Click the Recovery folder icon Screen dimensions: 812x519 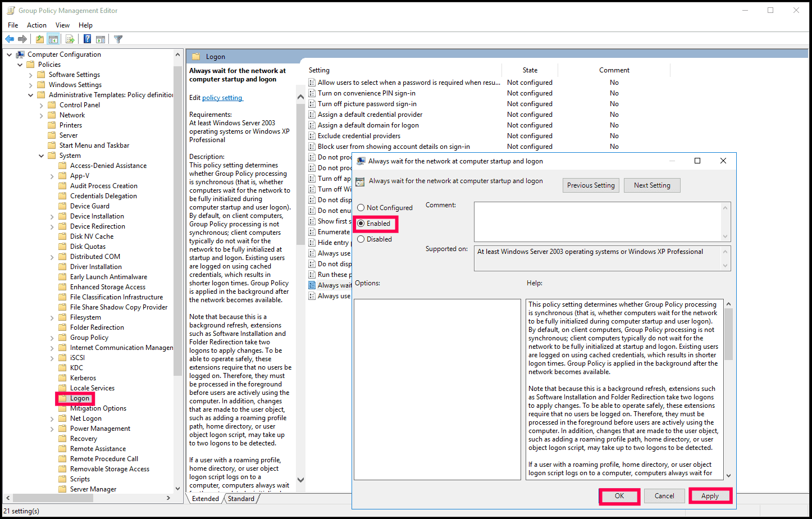pos(63,439)
